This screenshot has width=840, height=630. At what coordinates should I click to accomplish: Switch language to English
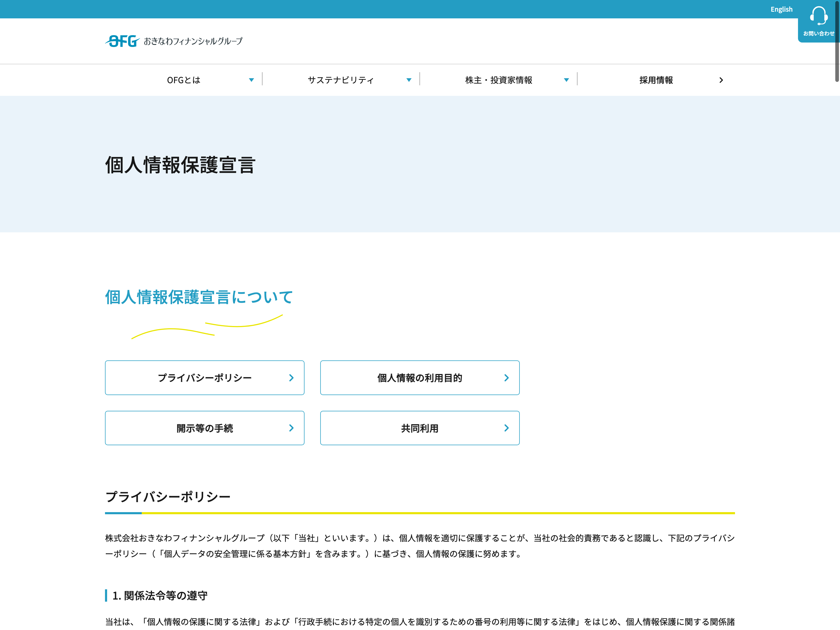pos(781,9)
